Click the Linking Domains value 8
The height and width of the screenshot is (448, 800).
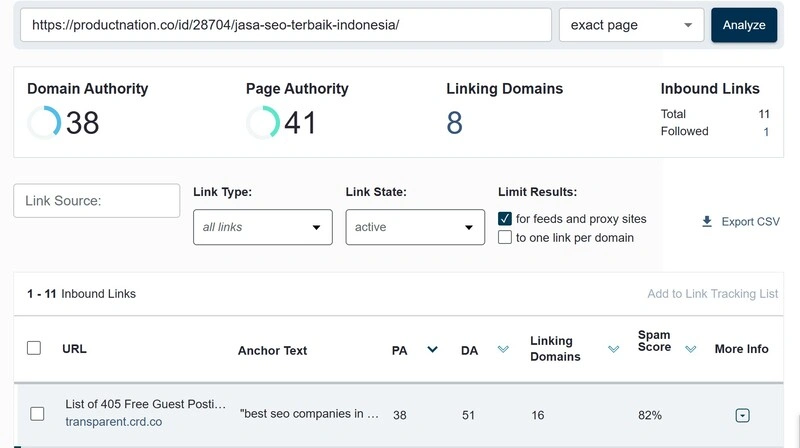[455, 123]
